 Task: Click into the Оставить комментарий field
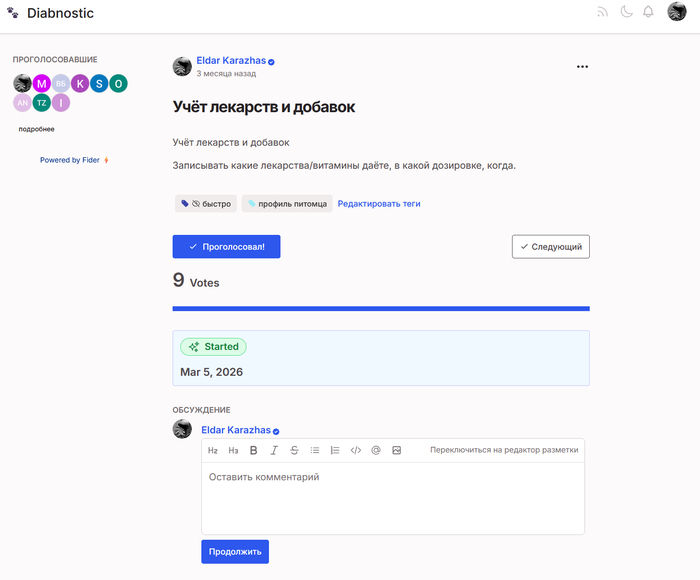392,495
